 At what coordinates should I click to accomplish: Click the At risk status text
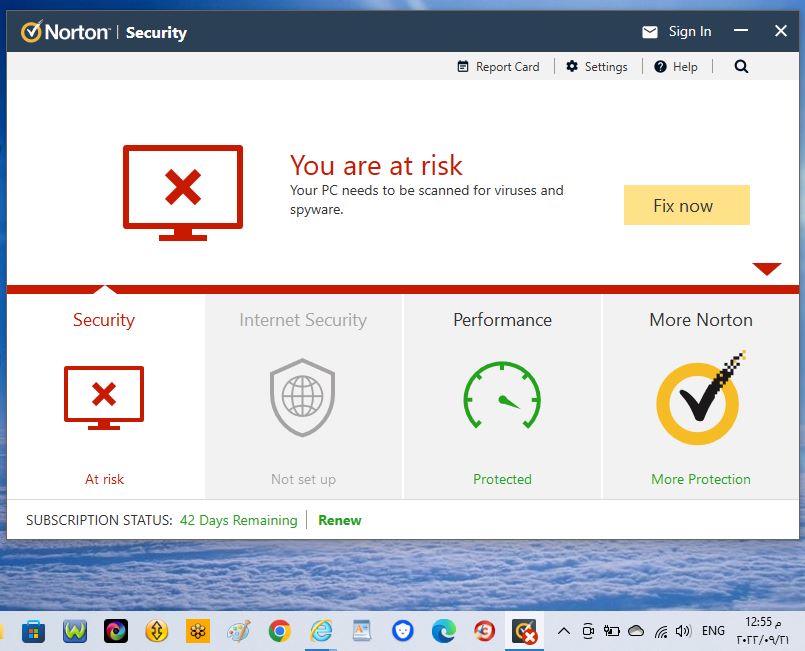[x=104, y=479]
